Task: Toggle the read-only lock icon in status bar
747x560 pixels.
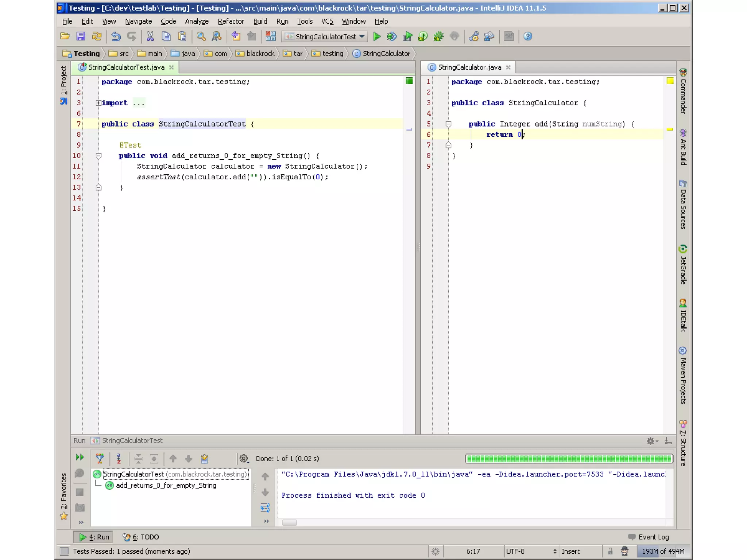Action: point(610,551)
